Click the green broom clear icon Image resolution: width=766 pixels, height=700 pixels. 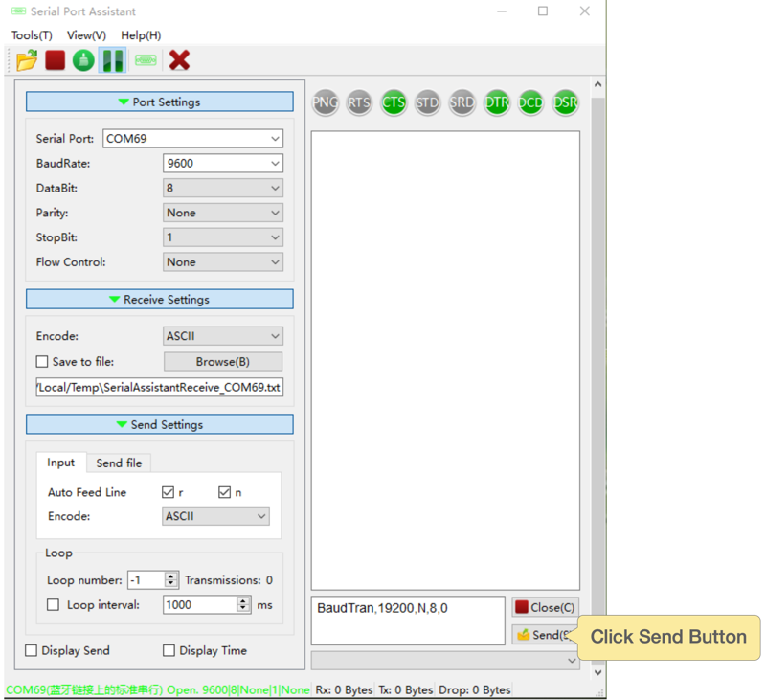click(84, 60)
